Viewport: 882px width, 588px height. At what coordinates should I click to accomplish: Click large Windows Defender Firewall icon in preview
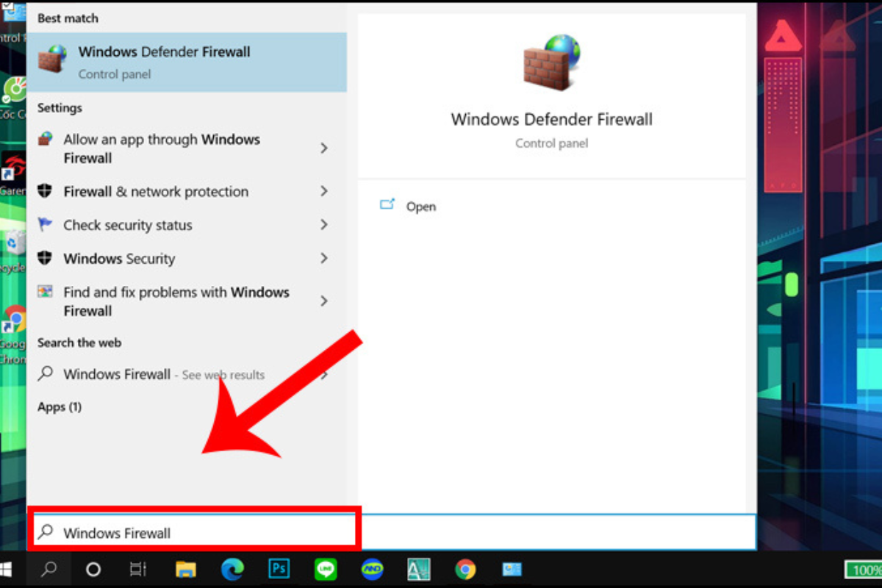(x=551, y=62)
